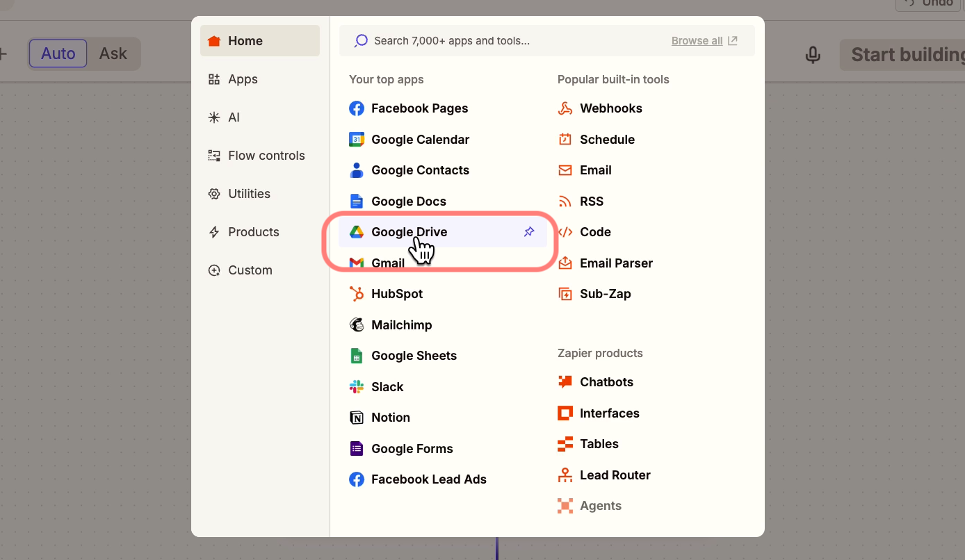
Task: Click the Google Calendar icon
Action: pos(357,140)
